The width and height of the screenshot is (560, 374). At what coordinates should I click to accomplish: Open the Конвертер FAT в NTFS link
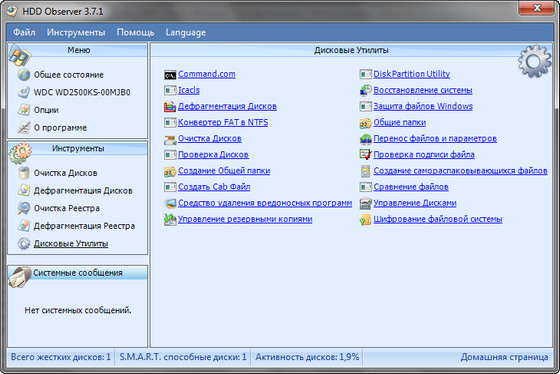point(223,123)
